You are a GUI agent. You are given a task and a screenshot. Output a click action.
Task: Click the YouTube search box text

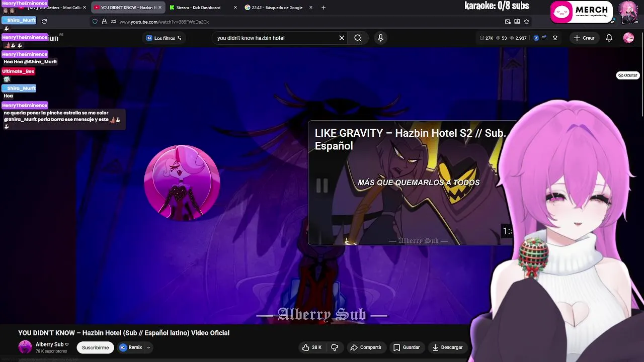251,38
